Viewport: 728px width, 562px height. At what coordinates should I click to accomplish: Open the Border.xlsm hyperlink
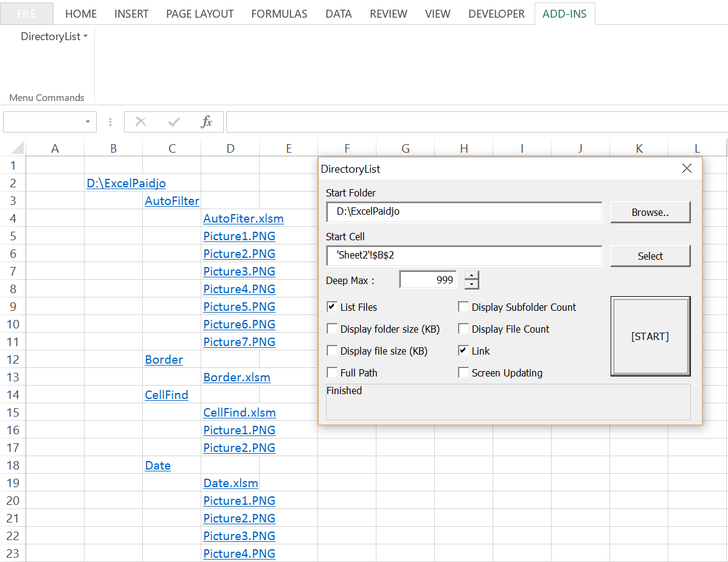pos(237,378)
